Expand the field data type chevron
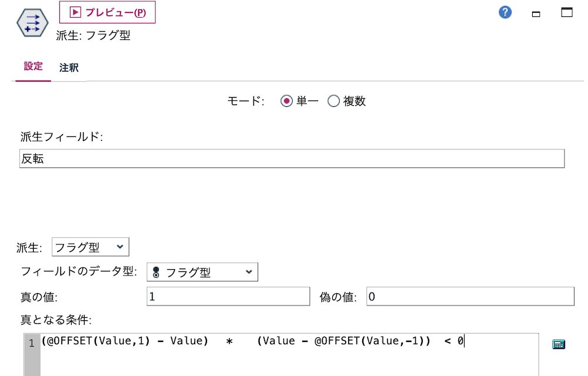The image size is (588, 376). tap(249, 272)
